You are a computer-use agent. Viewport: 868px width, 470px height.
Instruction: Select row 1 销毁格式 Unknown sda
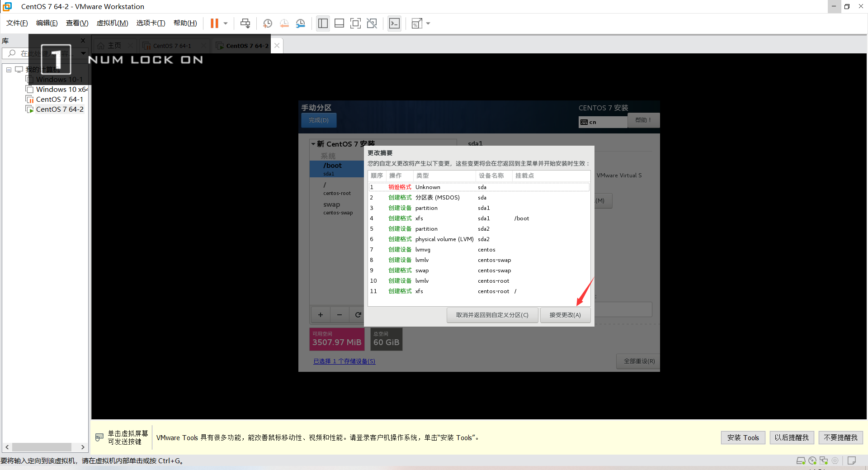point(479,187)
